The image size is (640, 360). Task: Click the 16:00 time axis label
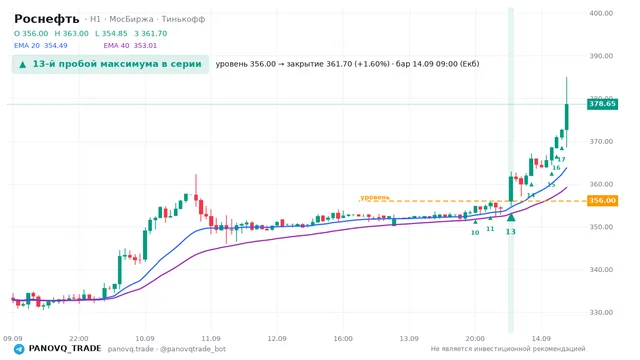click(343, 339)
